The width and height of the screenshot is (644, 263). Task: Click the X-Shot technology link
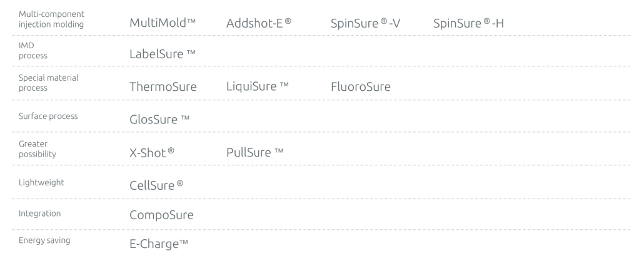point(151,152)
